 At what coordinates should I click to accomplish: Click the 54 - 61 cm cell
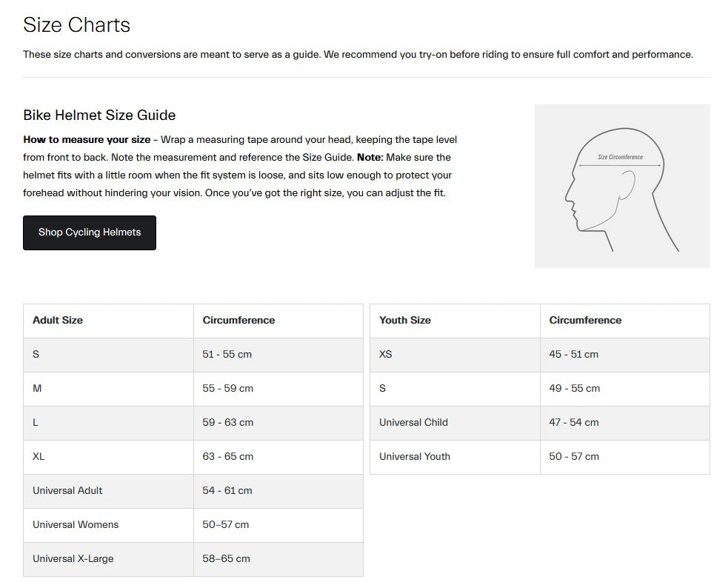pyautogui.click(x=278, y=491)
